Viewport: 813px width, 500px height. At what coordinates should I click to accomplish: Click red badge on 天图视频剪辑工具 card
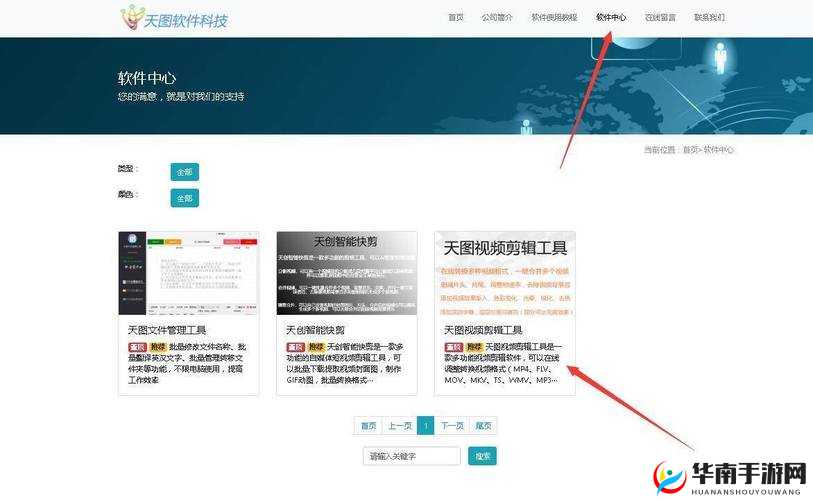click(x=454, y=347)
